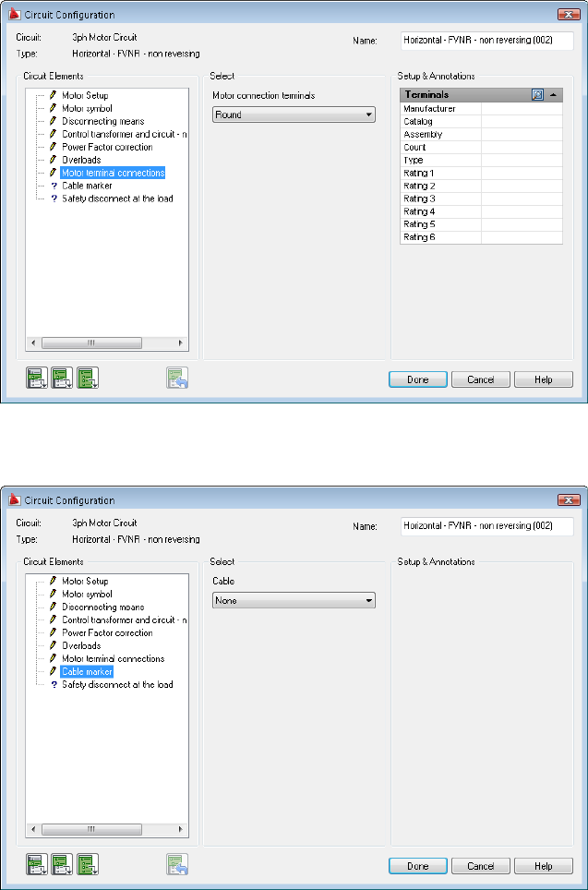This screenshot has height=890, width=588.
Task: Collapse the Terminals annotation section arrow
Action: pyautogui.click(x=553, y=95)
